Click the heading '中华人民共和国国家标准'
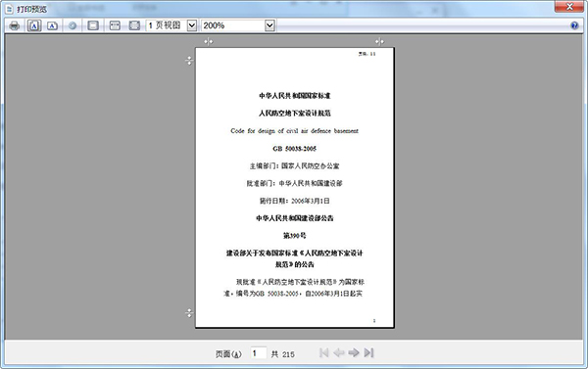 click(295, 96)
